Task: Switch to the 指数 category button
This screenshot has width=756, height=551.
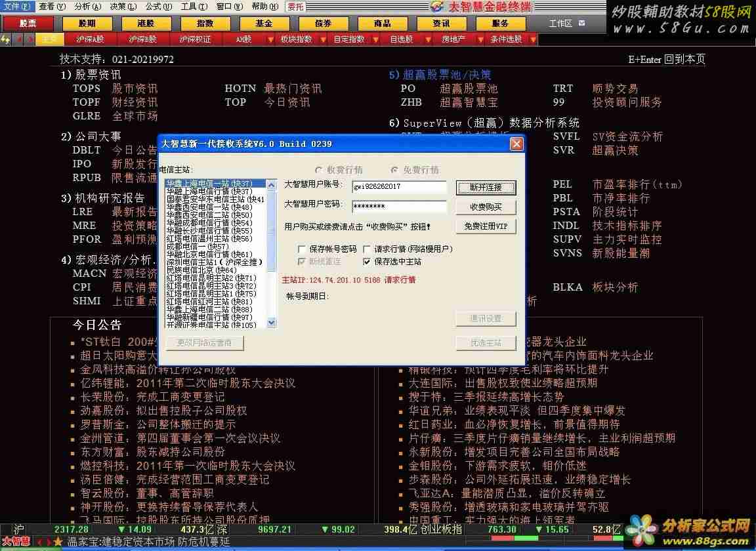Action: (205, 23)
